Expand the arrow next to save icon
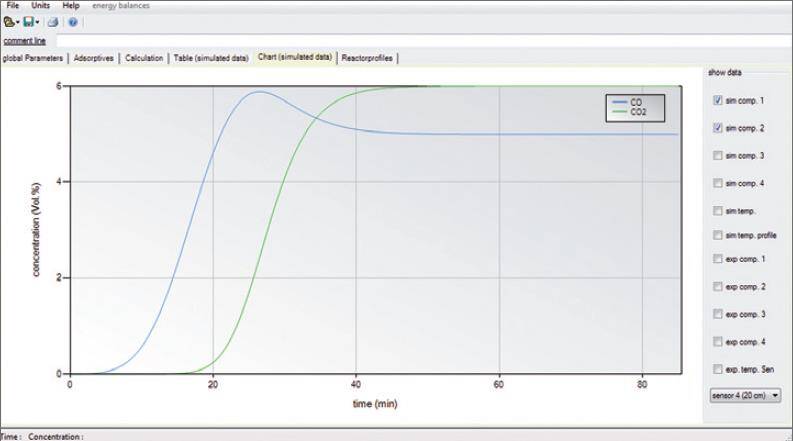The image size is (793, 441). (x=39, y=22)
